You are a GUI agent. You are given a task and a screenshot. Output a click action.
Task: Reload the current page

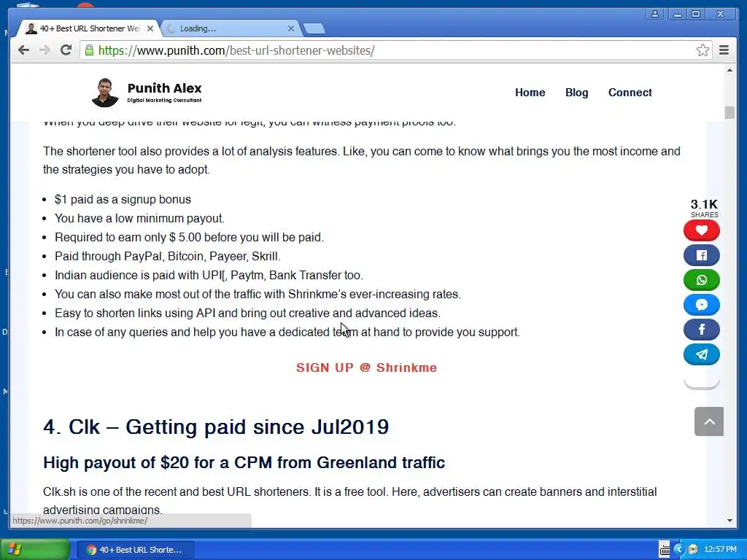(x=66, y=50)
